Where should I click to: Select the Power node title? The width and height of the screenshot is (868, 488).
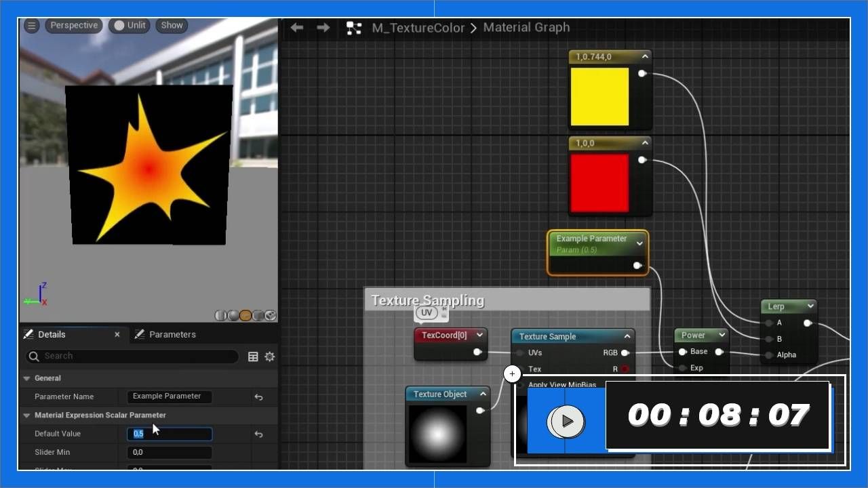coord(693,335)
